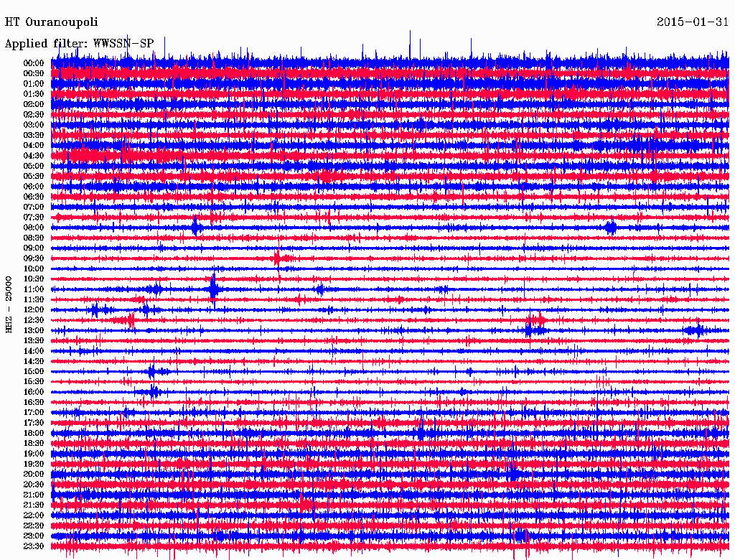Select the 06:00 time label
The height and width of the screenshot is (560, 735).
pos(34,187)
